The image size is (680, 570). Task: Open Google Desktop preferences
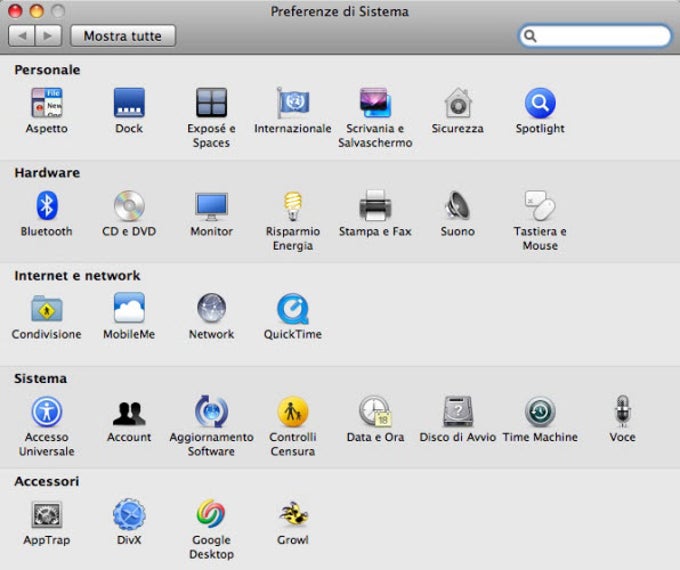tap(211, 514)
